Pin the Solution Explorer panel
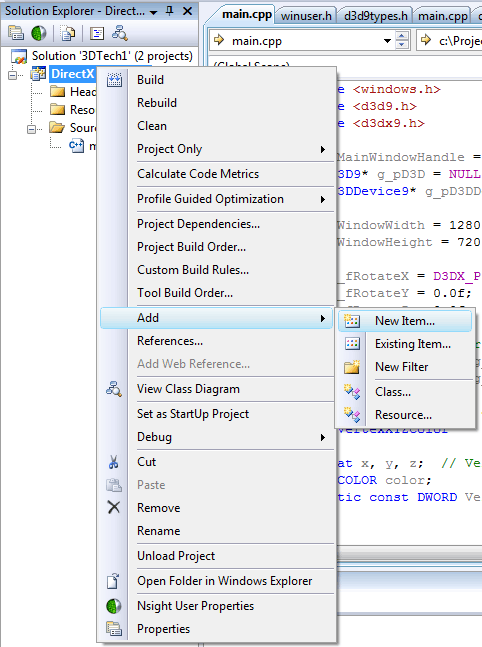 point(169,11)
